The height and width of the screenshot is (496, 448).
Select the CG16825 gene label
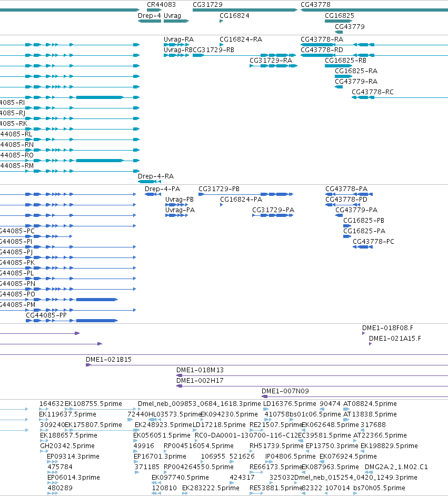coord(339,16)
